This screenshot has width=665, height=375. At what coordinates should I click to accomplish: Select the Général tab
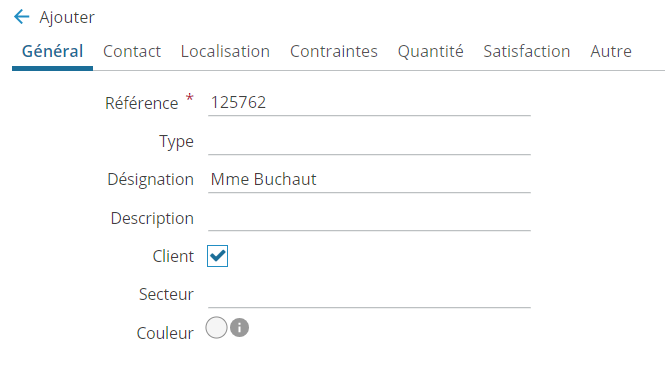click(53, 51)
